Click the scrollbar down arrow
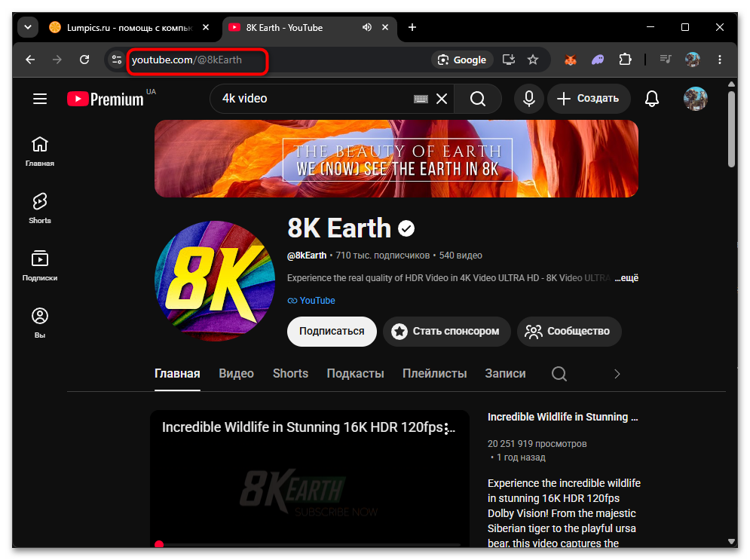Viewport: 750px width, 560px height. point(731,542)
